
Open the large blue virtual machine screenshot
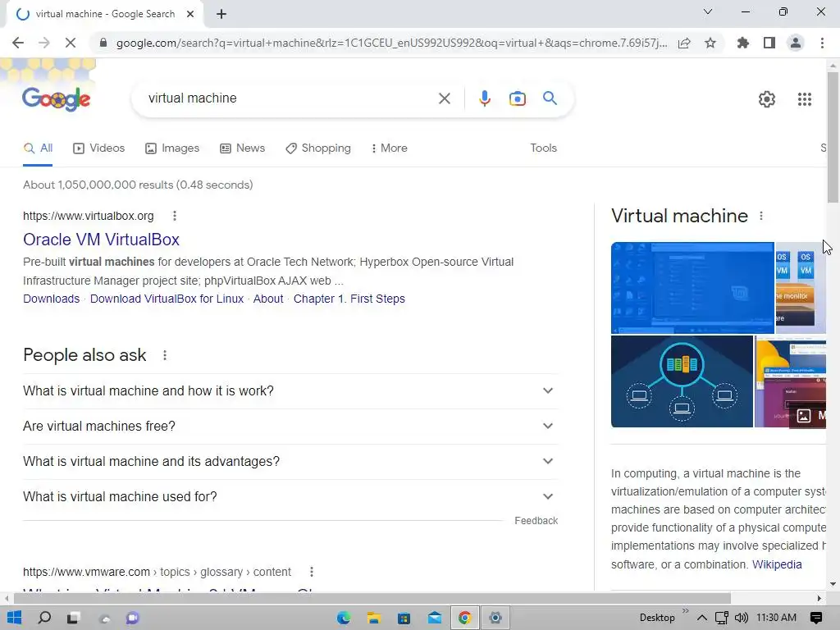coord(692,288)
